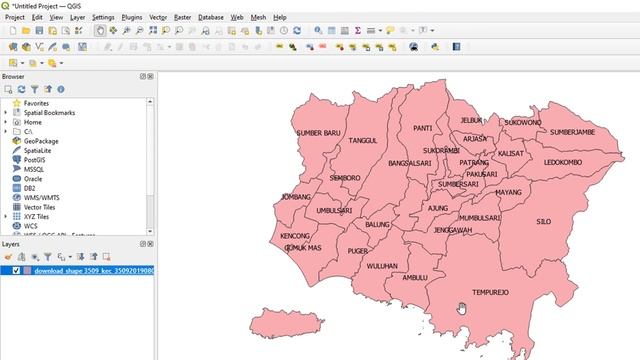Viewport: 640px width, 360px height.
Task: Click the SUMBER BARU map label
Action: point(318,133)
